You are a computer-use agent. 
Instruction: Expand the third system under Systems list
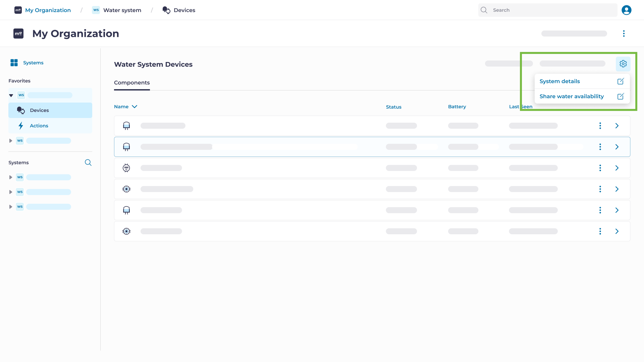[11, 207]
